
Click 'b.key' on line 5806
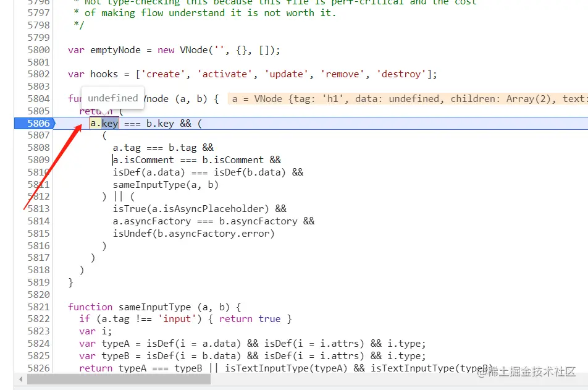pyautogui.click(x=160, y=124)
